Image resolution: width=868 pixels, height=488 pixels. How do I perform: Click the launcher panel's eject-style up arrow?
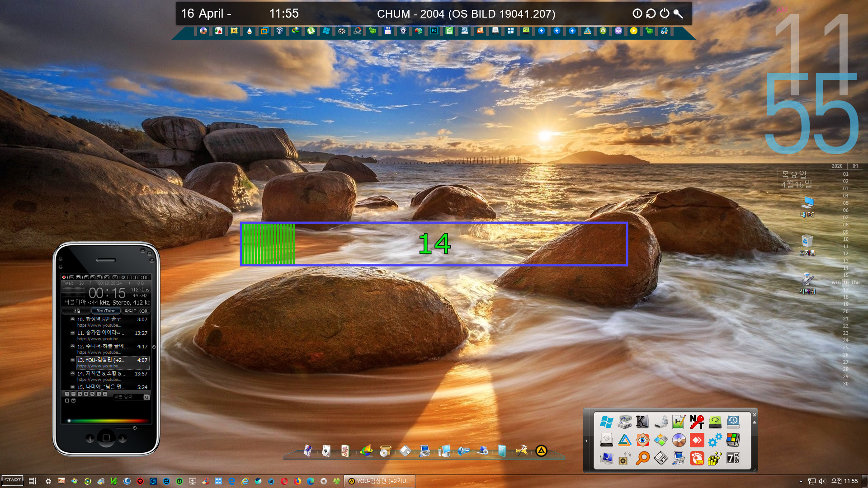tap(755, 422)
